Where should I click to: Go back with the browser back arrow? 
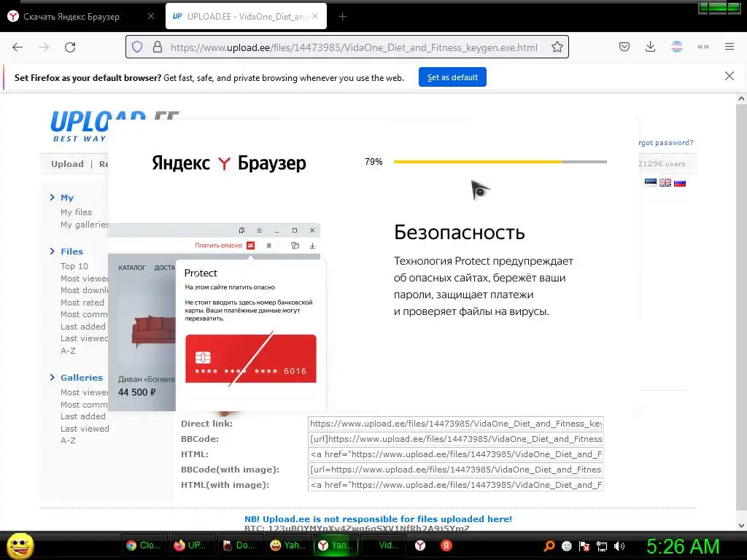point(18,47)
